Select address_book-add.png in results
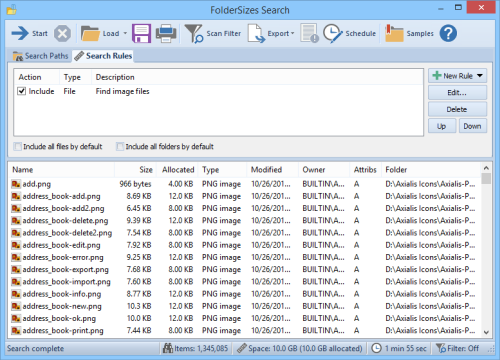Viewport: 500px width, 360px height. pos(245,196)
